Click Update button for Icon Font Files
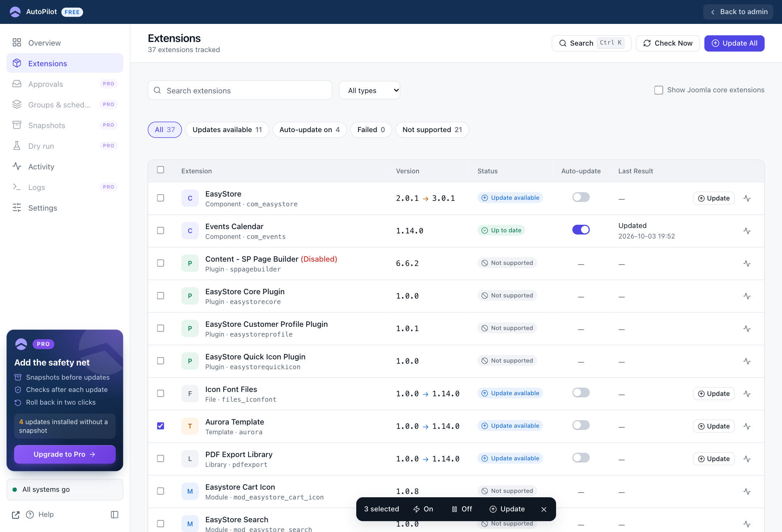Viewport: 782px width, 532px height. pos(714,394)
